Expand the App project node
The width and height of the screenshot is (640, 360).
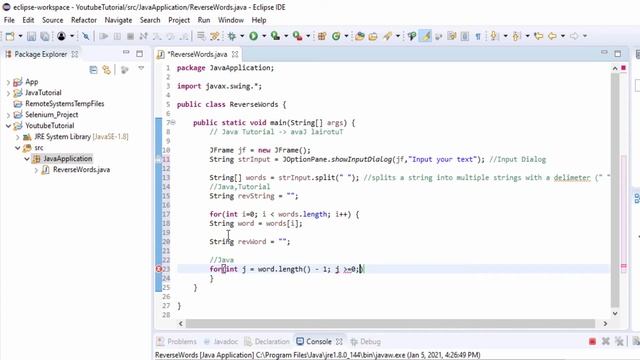point(8,82)
